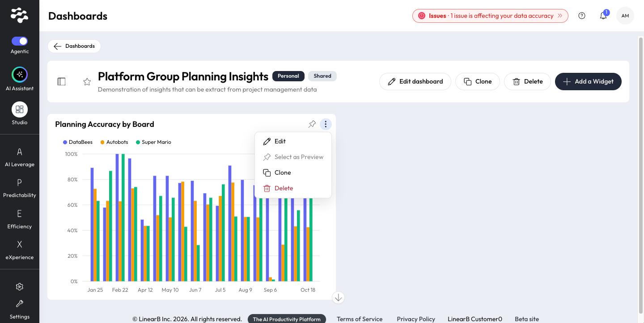This screenshot has height=323, width=644.
Task: Click the LinearB logo
Action: click(x=20, y=15)
